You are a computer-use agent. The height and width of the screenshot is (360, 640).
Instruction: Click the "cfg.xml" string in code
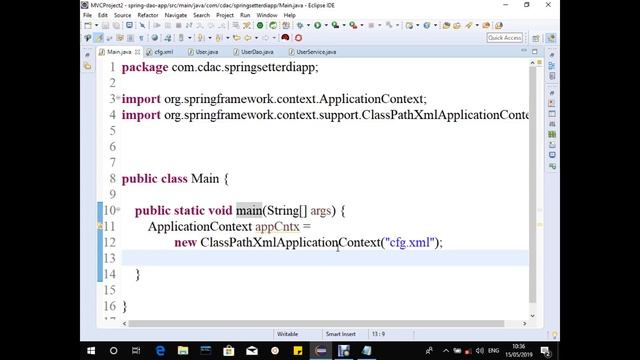click(410, 242)
